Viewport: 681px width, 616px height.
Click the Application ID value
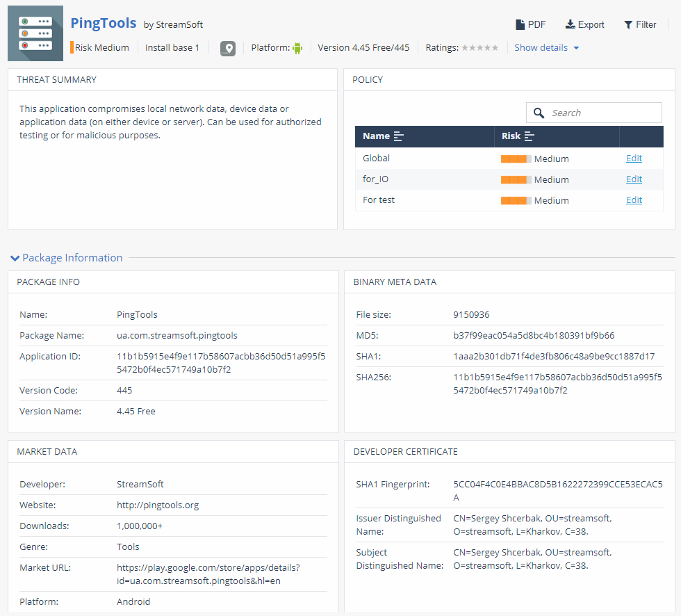pyautogui.click(x=221, y=363)
